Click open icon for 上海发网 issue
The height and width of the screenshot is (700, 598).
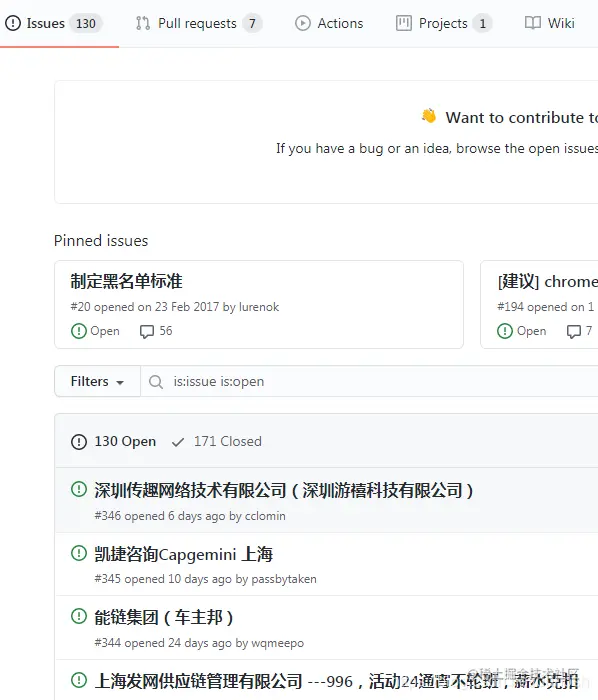(x=79, y=680)
